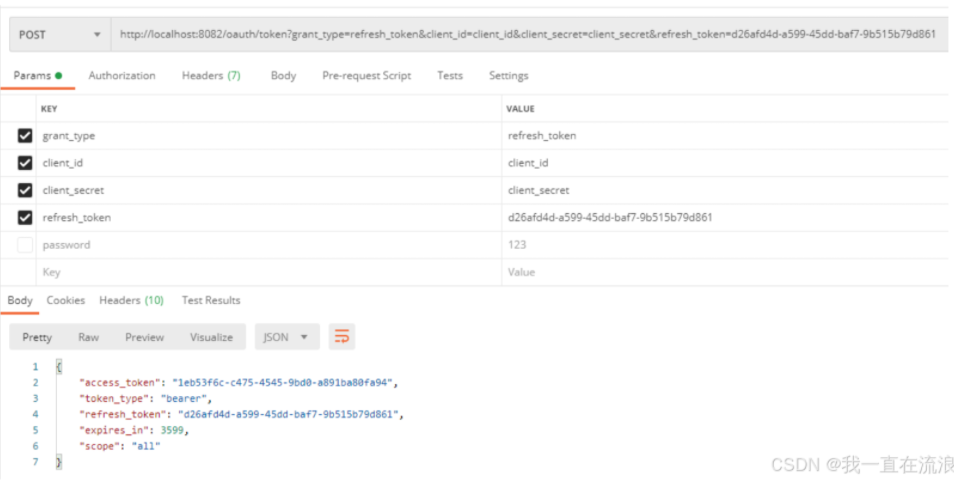Image resolution: width=954 pixels, height=490 pixels.
Task: Select the Preview response view
Action: [x=145, y=337]
